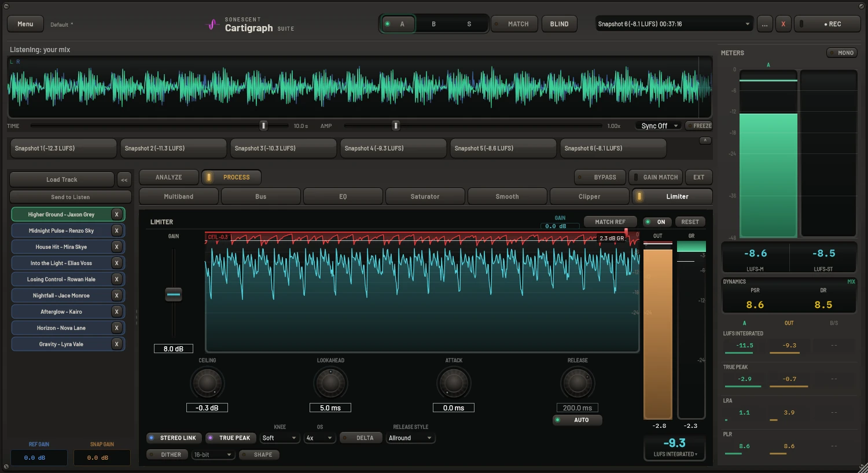Disable TRUE PEAK limiting
868x473 pixels.
click(x=230, y=438)
